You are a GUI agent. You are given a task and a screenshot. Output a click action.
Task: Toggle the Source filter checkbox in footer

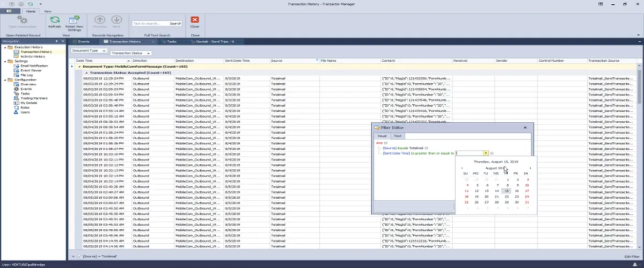pos(79,257)
